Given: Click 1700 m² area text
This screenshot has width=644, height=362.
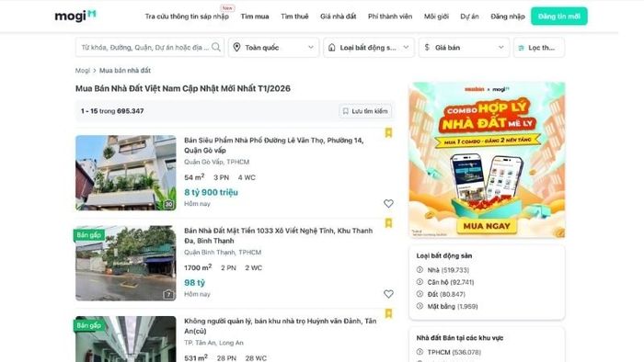Looking at the screenshot, I should pyautogui.click(x=198, y=267).
